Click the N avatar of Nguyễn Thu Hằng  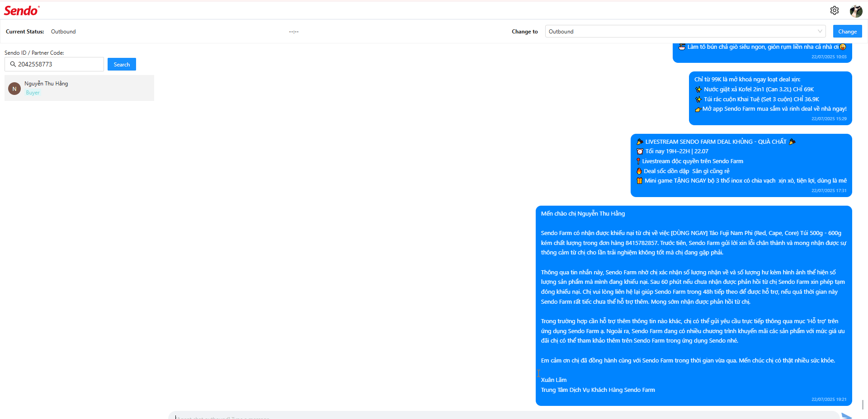(x=14, y=89)
